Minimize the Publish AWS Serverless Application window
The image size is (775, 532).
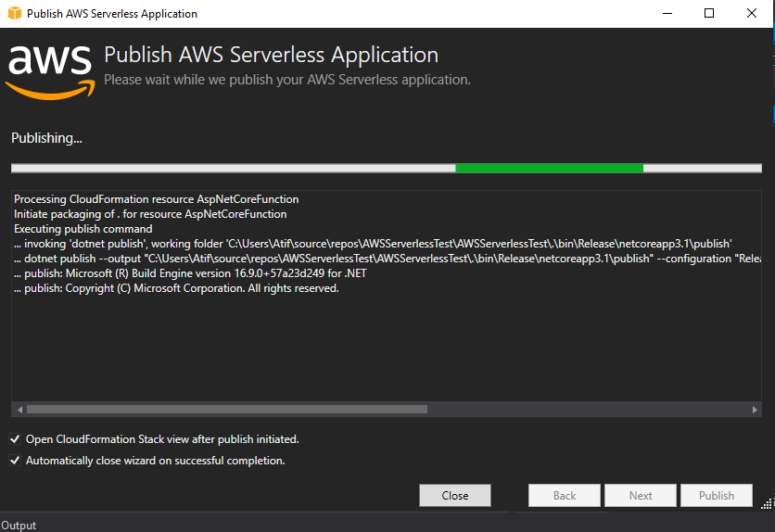pyautogui.click(x=667, y=13)
